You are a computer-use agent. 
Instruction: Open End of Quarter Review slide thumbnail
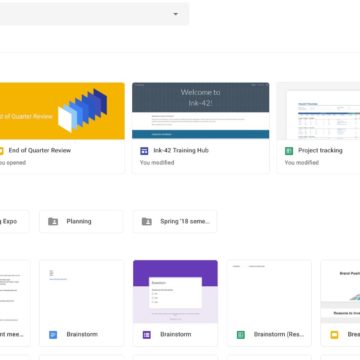(62, 111)
